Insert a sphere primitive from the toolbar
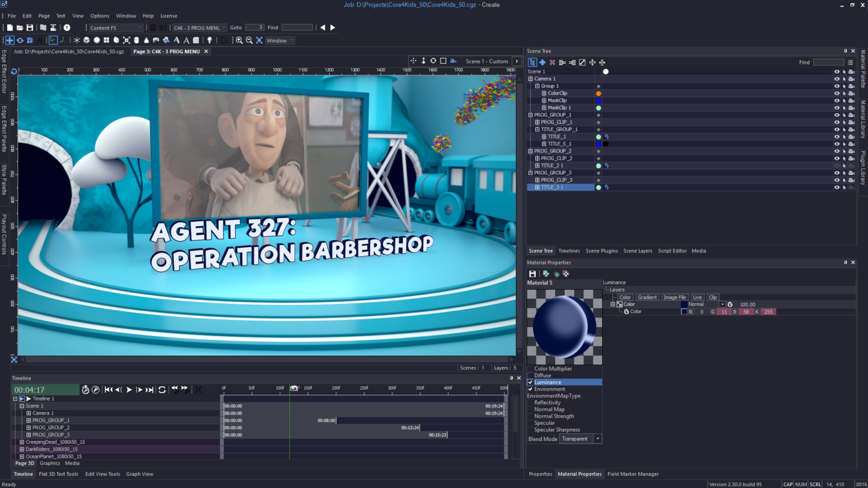This screenshot has width=868, height=488. click(96, 40)
